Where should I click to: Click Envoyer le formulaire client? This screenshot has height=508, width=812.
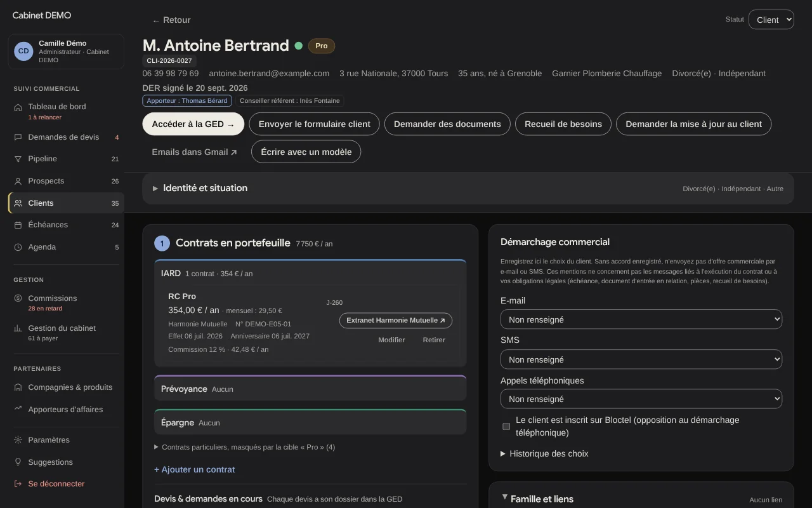point(314,124)
